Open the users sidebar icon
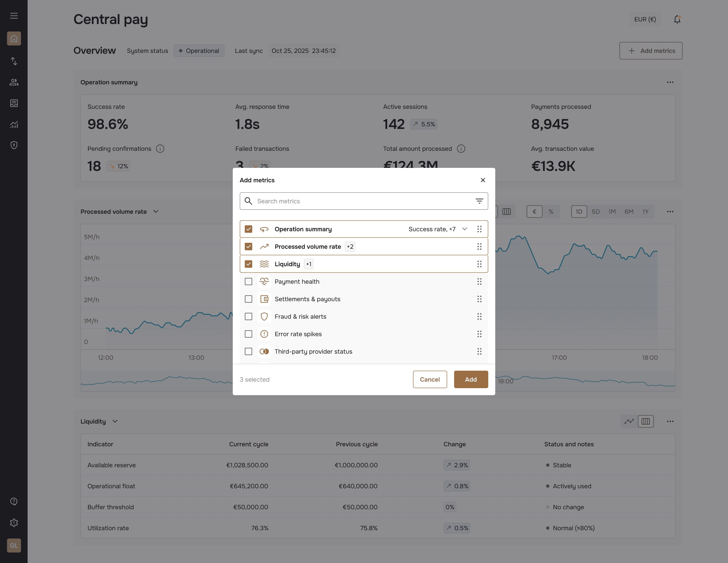The image size is (728, 563). [14, 82]
